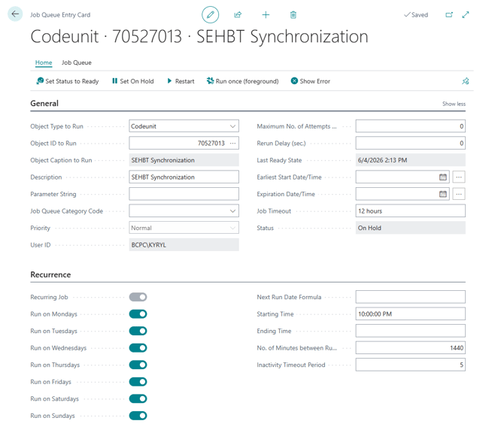Image resolution: width=504 pixels, height=433 pixels.
Task: Click the expand to full screen icon
Action: [x=466, y=15]
